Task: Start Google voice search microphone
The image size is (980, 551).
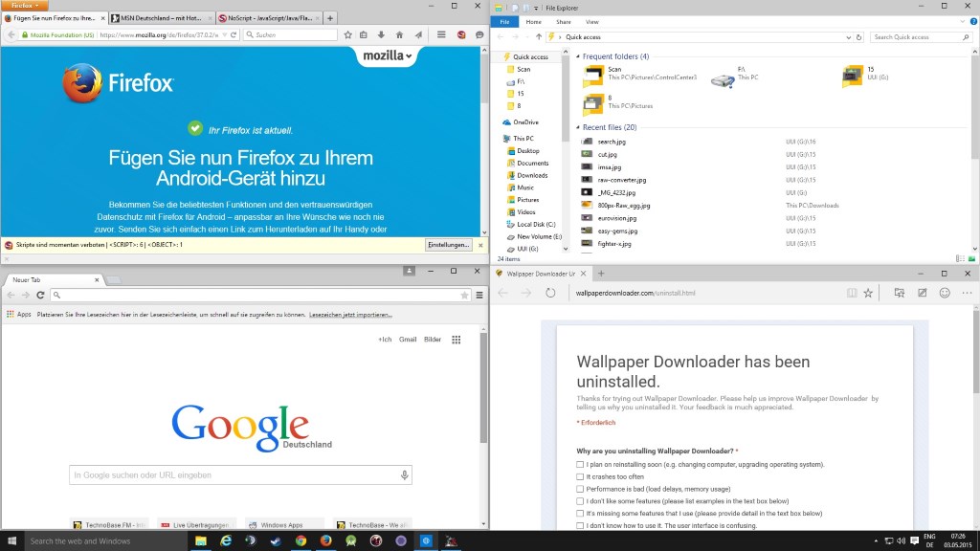Action: pyautogui.click(x=405, y=475)
